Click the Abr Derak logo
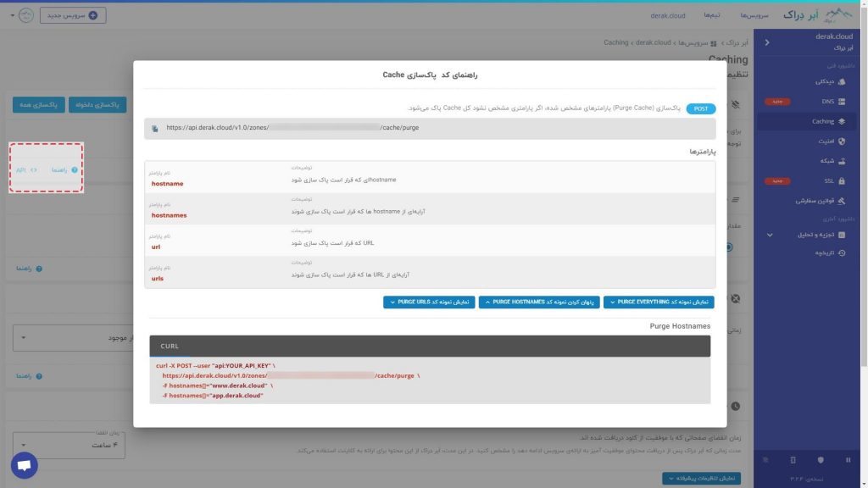 [x=818, y=15]
